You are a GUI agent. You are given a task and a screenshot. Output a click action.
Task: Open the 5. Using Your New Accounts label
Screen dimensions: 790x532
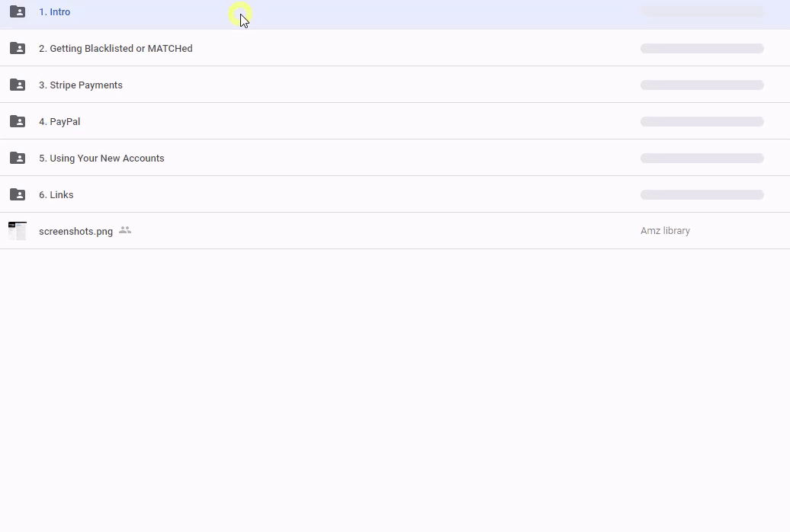point(101,159)
